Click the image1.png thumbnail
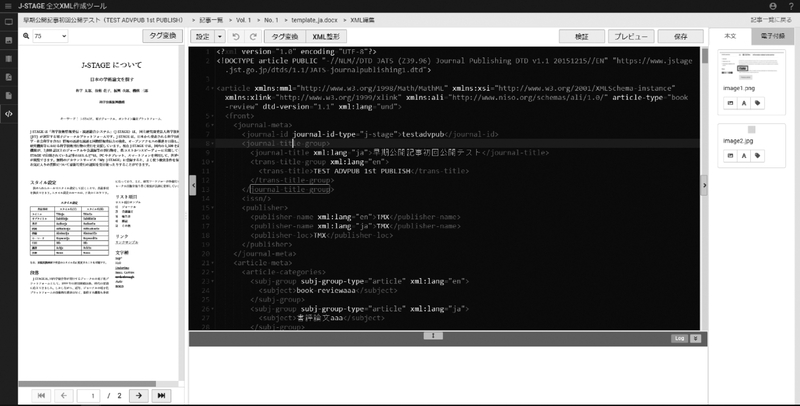Image resolution: width=800 pixels, height=406 pixels. click(x=751, y=66)
